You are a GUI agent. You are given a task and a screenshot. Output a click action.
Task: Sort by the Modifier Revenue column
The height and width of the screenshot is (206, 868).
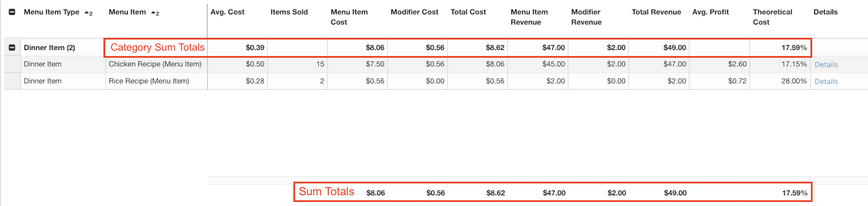pyautogui.click(x=586, y=17)
